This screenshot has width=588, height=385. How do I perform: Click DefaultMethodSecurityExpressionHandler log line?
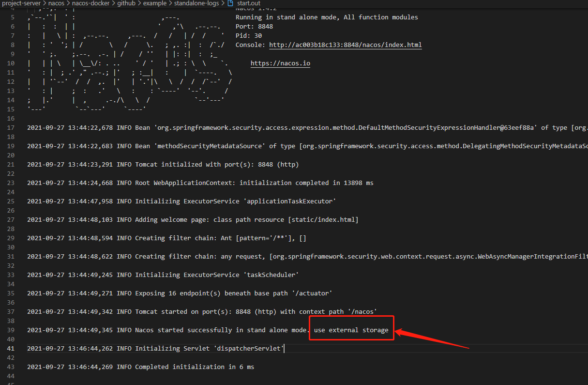pyautogui.click(x=307, y=128)
